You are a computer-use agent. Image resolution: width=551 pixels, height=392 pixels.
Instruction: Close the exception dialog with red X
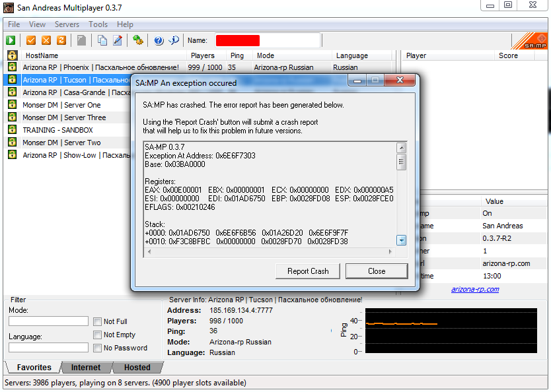pyautogui.click(x=400, y=80)
